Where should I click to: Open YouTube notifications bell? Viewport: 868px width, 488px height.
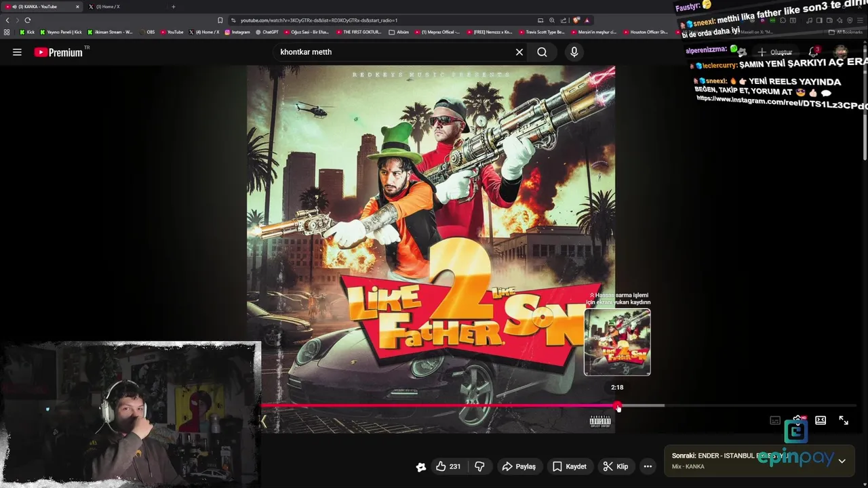point(813,52)
